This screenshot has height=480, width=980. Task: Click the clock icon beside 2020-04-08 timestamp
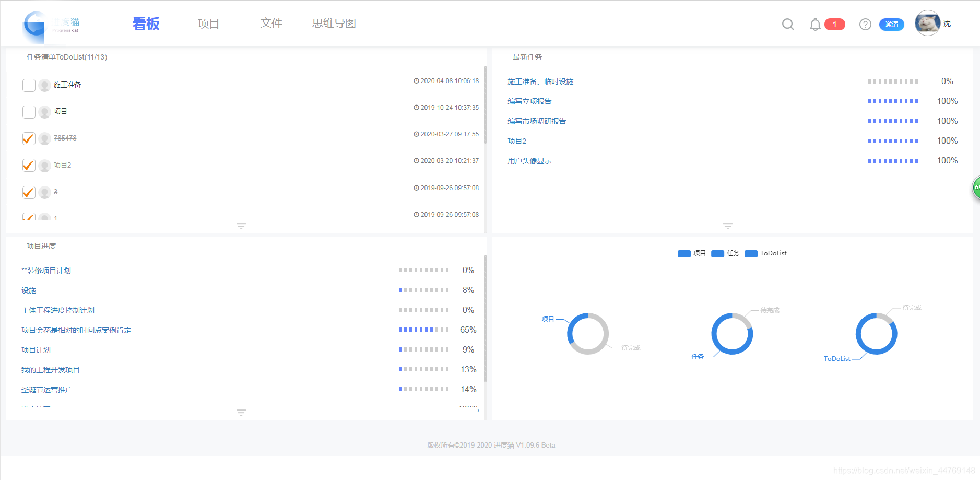pos(415,80)
